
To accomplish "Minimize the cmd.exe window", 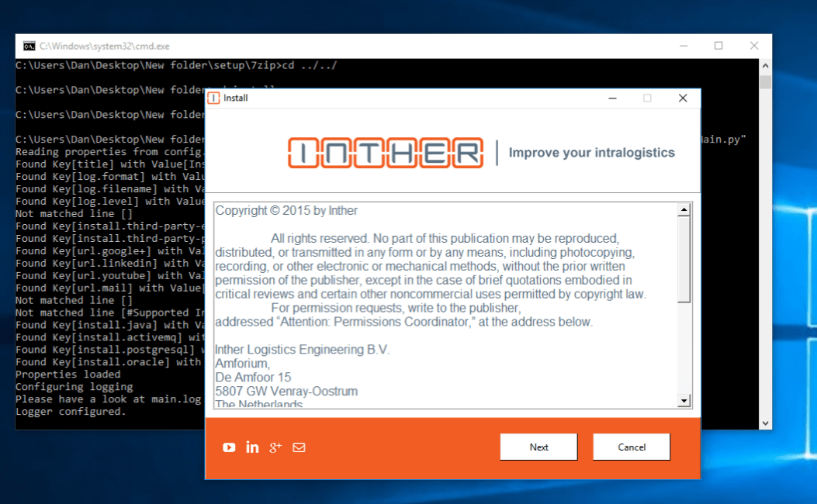I will pos(684,46).
